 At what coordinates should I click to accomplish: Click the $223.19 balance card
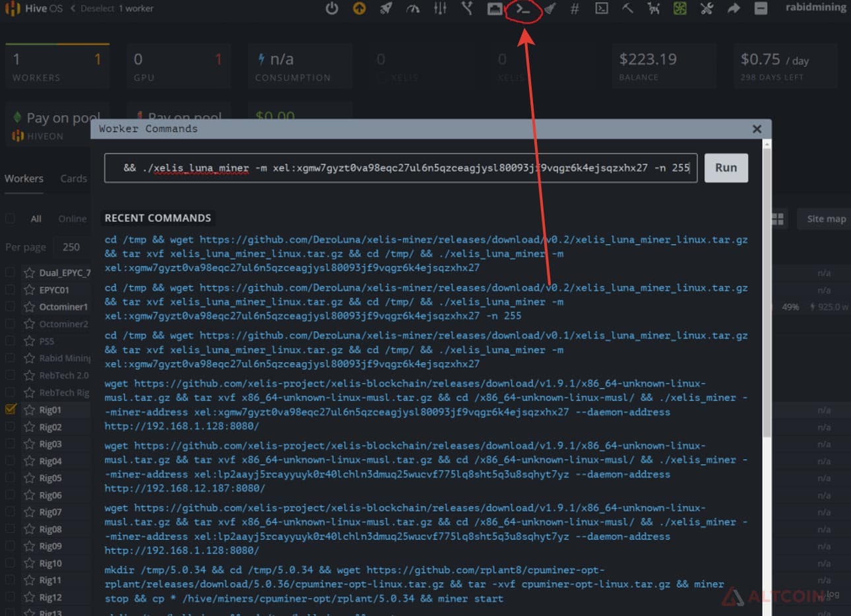[x=664, y=67]
